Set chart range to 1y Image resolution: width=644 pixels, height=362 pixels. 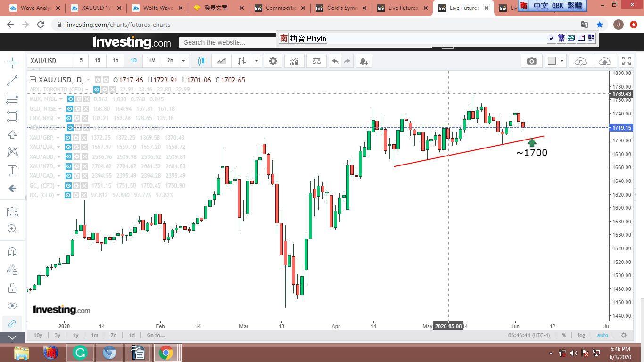point(75,335)
